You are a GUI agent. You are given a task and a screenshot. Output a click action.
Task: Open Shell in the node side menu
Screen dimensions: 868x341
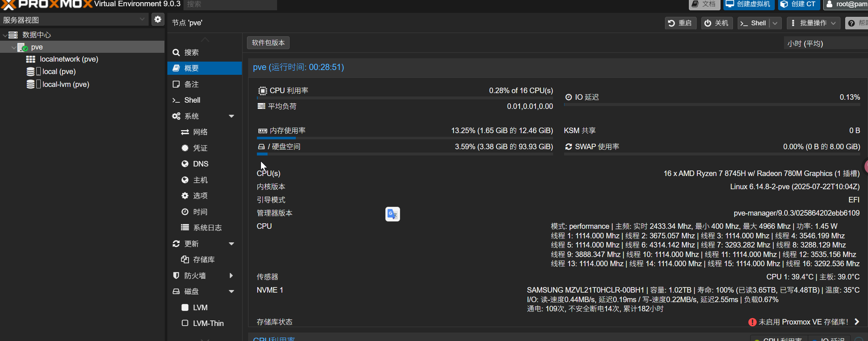[205, 100]
